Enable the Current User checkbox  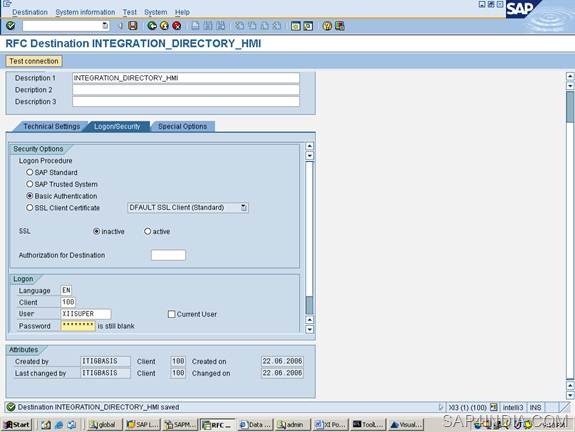coord(171,314)
